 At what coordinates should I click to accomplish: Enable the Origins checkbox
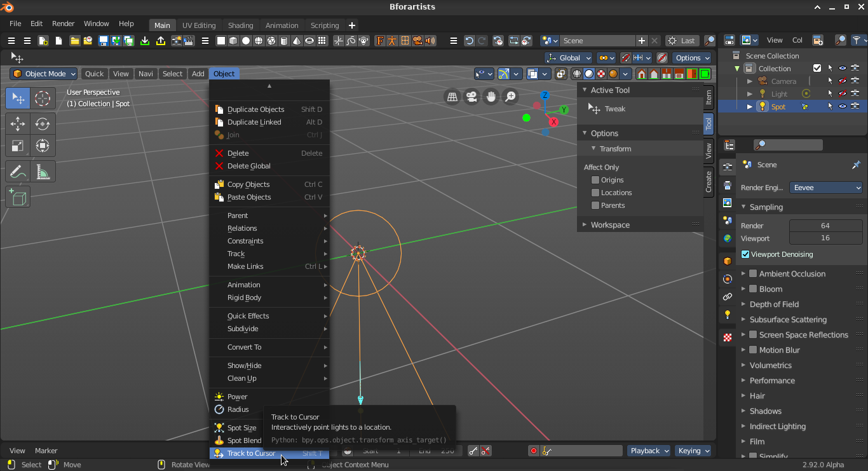595,180
